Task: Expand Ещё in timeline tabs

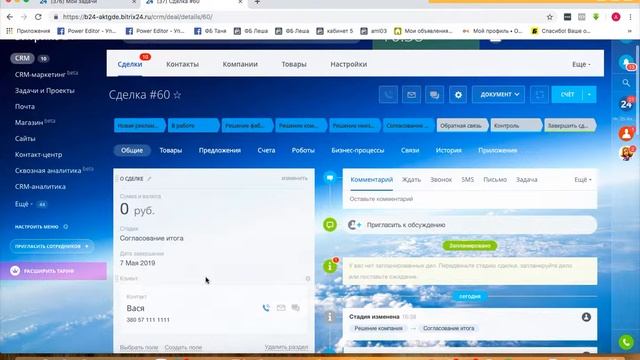Action: click(x=583, y=180)
